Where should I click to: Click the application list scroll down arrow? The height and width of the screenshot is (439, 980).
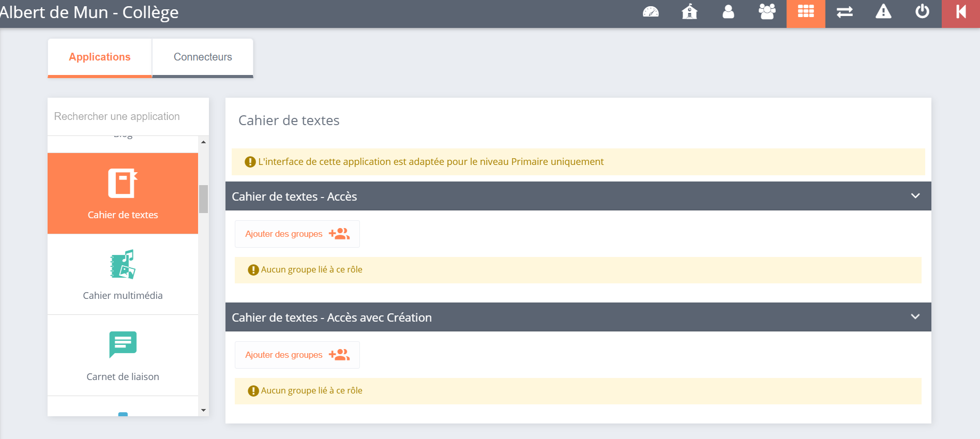pos(204,410)
